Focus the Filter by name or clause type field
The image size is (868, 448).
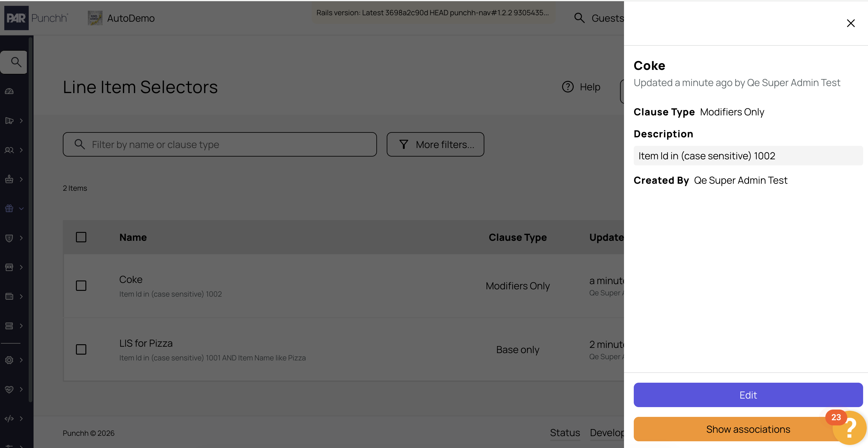[x=220, y=144]
